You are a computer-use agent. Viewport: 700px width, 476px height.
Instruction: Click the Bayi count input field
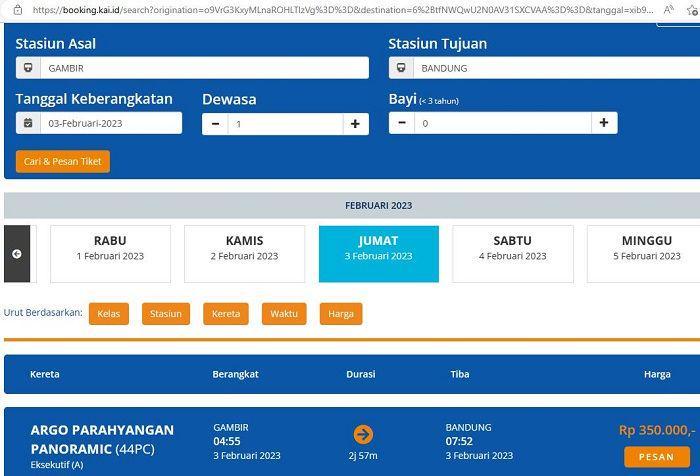coord(503,123)
